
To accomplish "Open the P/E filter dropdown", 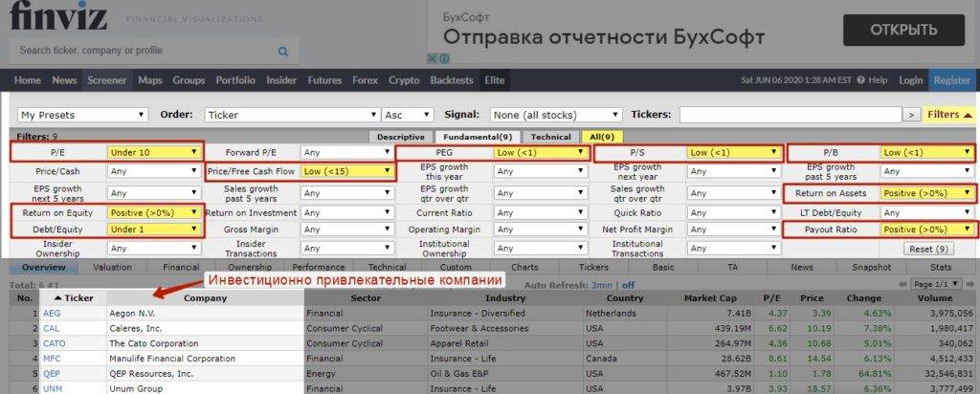I will click(x=154, y=152).
